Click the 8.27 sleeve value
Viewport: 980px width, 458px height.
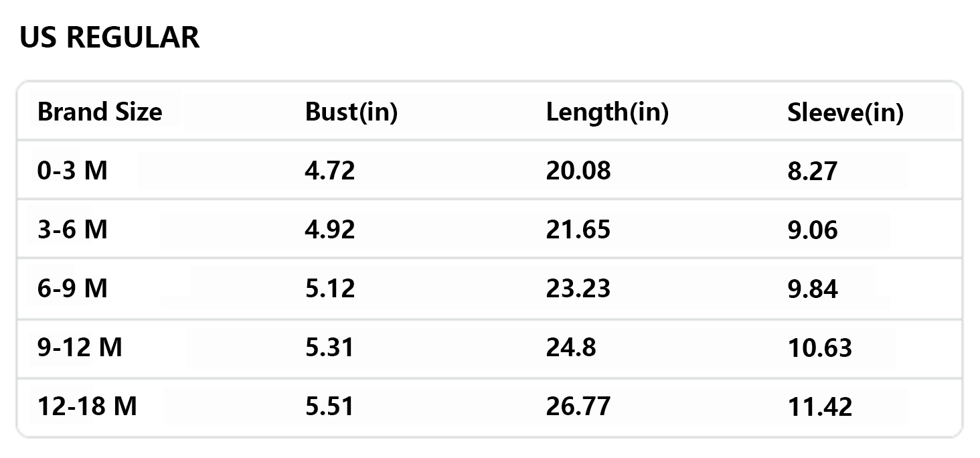click(x=812, y=171)
